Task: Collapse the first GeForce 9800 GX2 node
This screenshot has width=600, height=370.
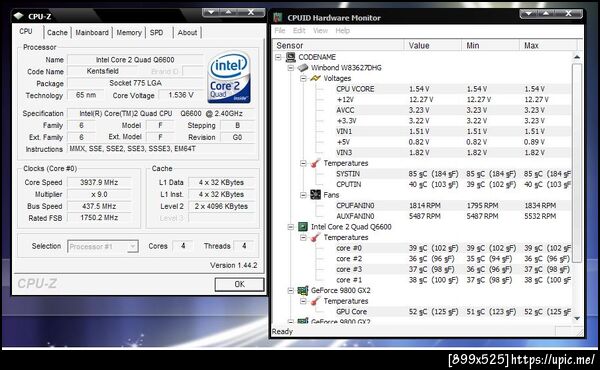Action: pyautogui.click(x=290, y=291)
